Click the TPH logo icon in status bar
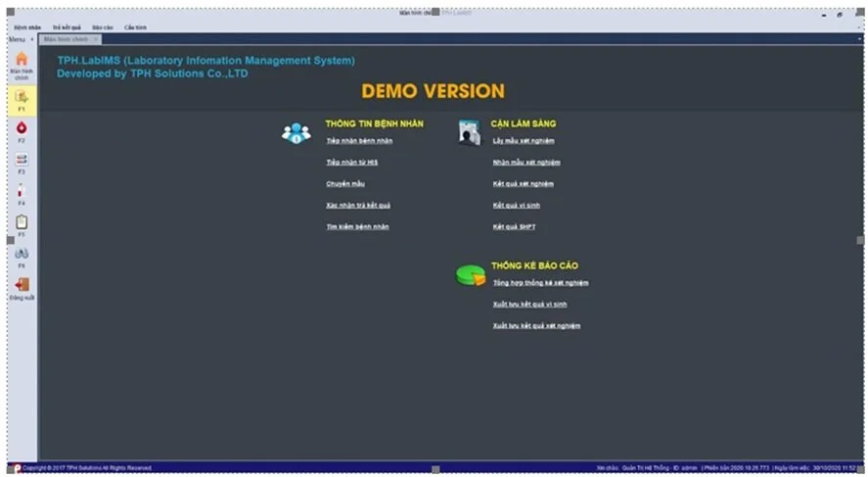 18,468
